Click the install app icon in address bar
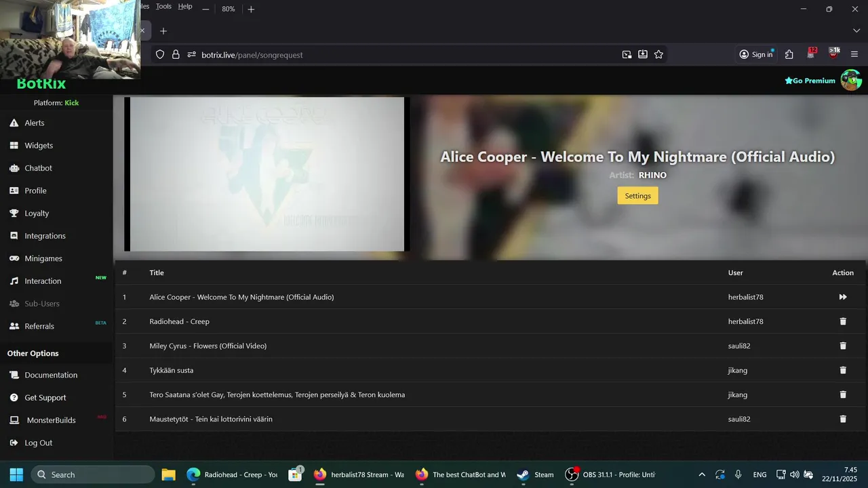This screenshot has width=868, height=488. click(x=643, y=55)
